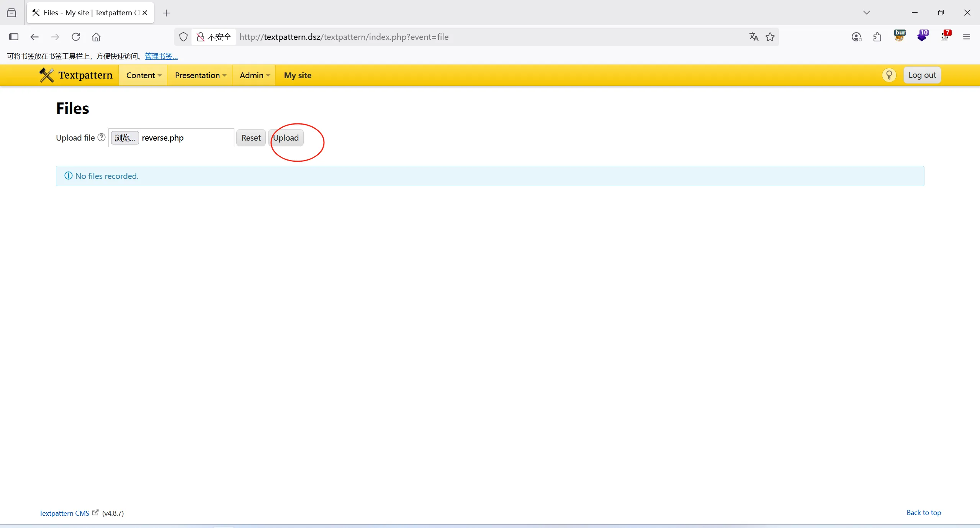Click the translate page icon
Viewport: 980px width, 528px height.
tap(754, 37)
